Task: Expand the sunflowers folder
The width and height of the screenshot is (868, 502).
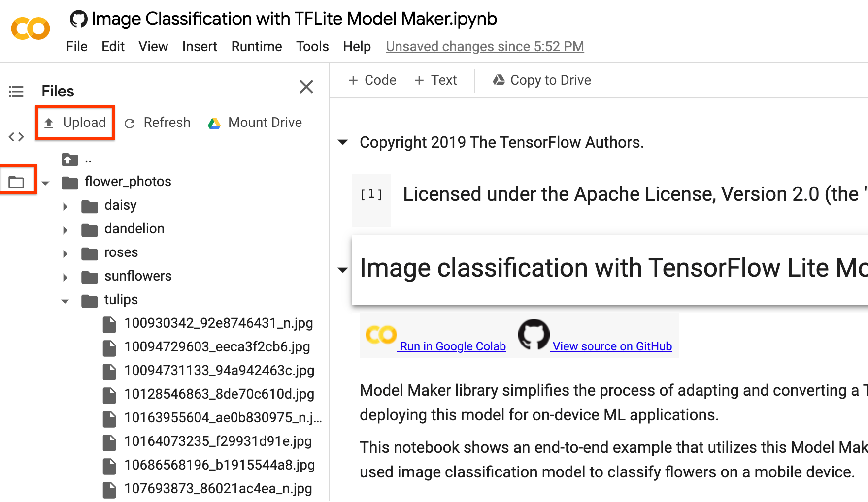Action: click(x=65, y=277)
